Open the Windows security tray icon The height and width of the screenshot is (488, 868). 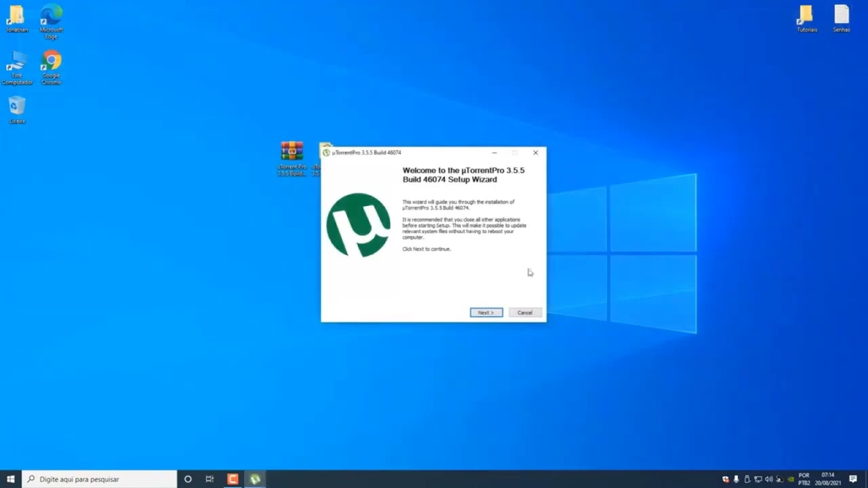(x=726, y=479)
